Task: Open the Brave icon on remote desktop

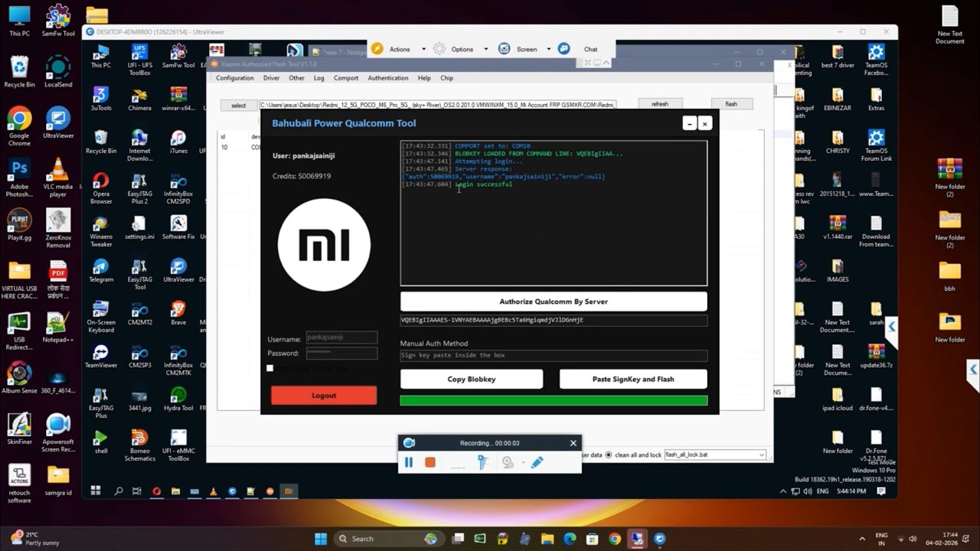Action: 178,313
